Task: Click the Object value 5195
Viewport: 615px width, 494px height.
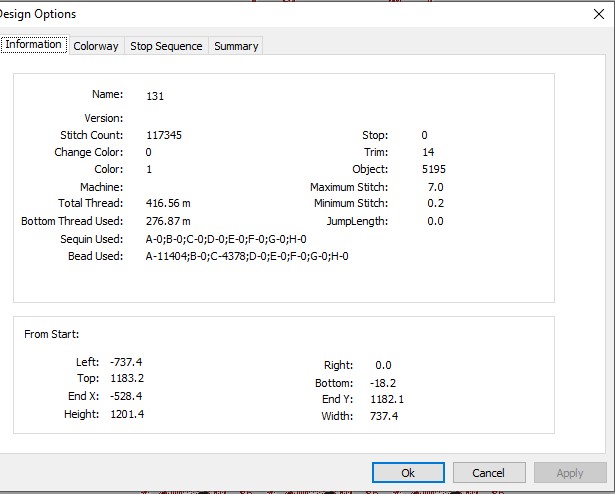Action: [x=434, y=169]
